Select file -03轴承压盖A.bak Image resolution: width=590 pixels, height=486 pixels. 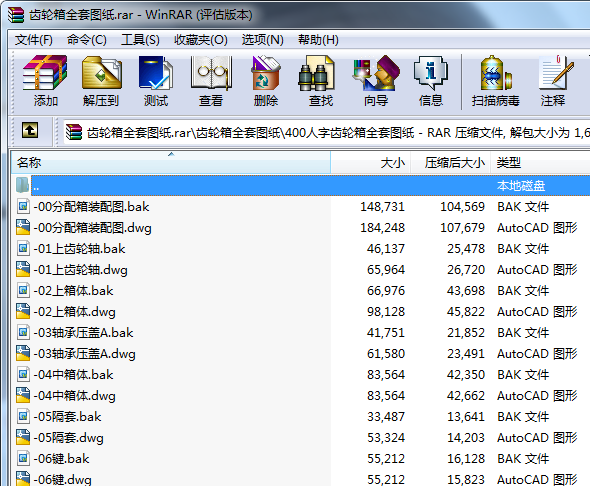pyautogui.click(x=83, y=333)
